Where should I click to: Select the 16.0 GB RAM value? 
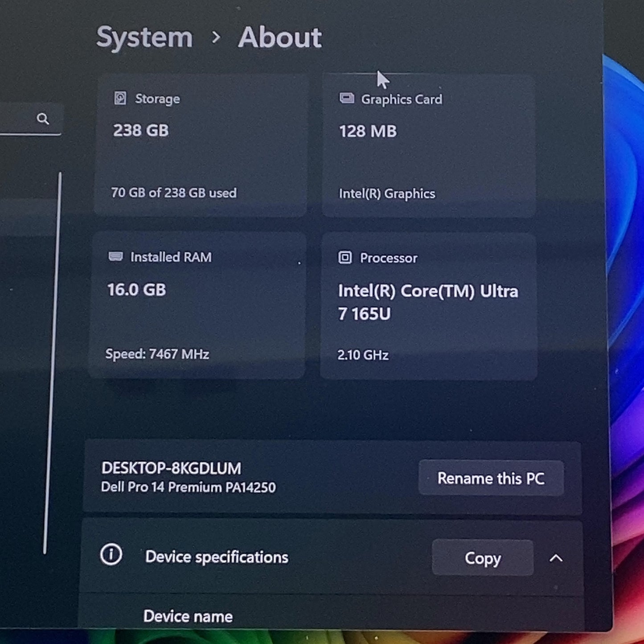tap(136, 290)
